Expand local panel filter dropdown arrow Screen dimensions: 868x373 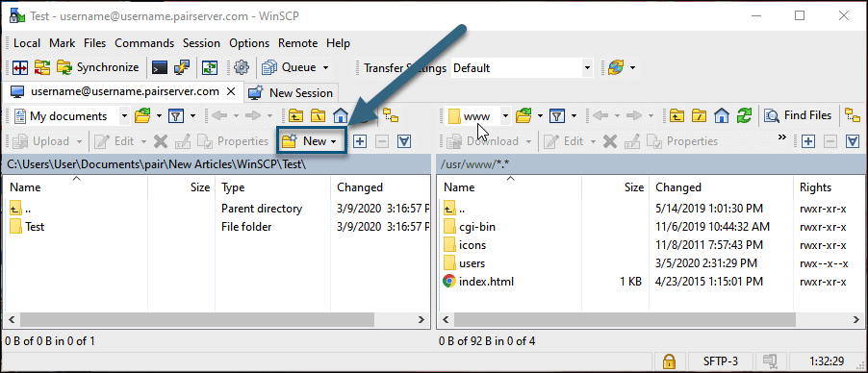[192, 116]
